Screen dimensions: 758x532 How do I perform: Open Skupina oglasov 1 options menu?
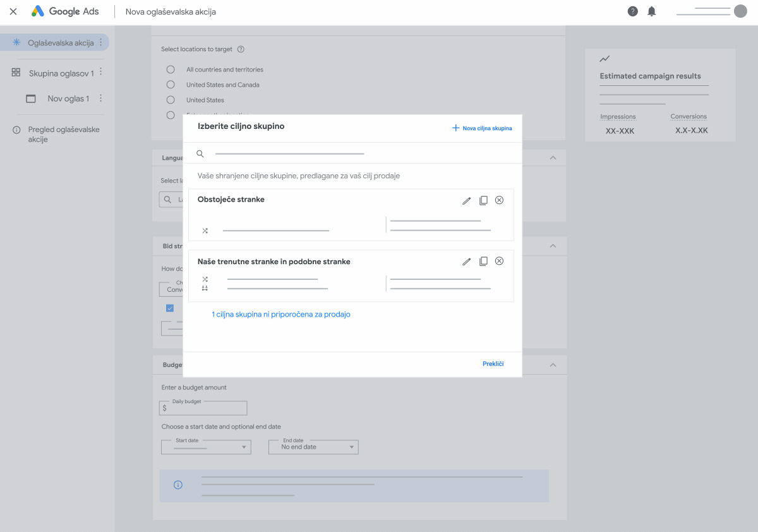101,73
